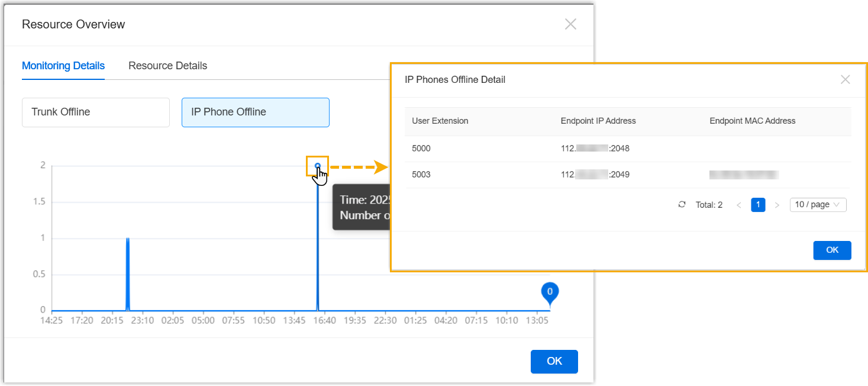Select the IP Phone Offline option
The width and height of the screenshot is (868, 386).
point(255,112)
